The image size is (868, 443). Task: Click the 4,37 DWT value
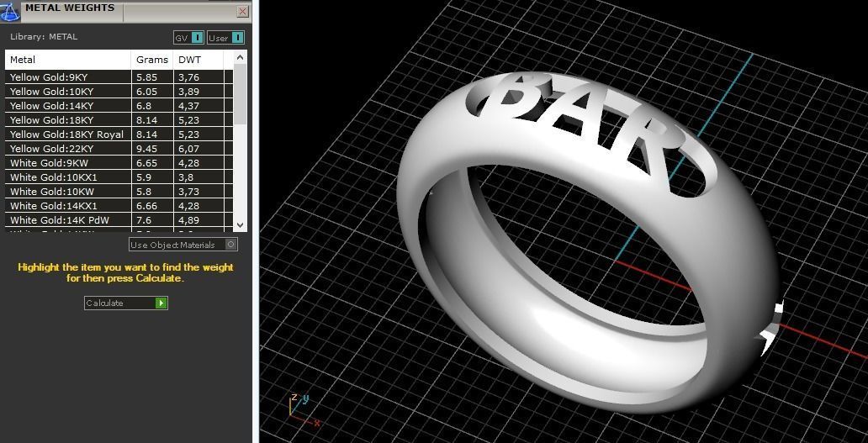tap(188, 106)
